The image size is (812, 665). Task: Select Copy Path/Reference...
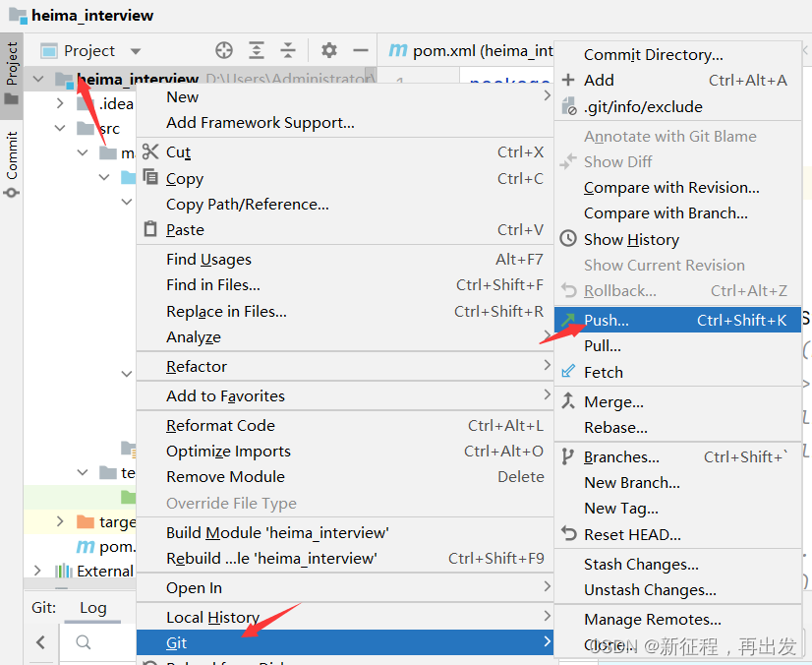tap(345, 205)
